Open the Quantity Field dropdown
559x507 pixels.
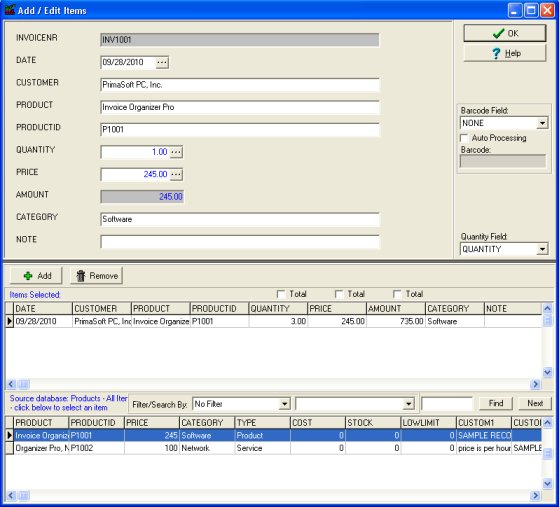click(x=542, y=249)
